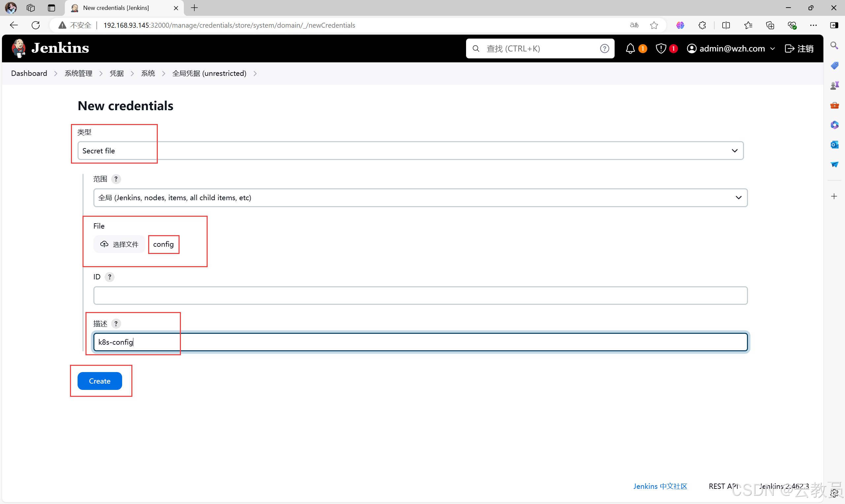Show help for 描述 field
Image resolution: width=845 pixels, height=504 pixels.
click(x=116, y=324)
